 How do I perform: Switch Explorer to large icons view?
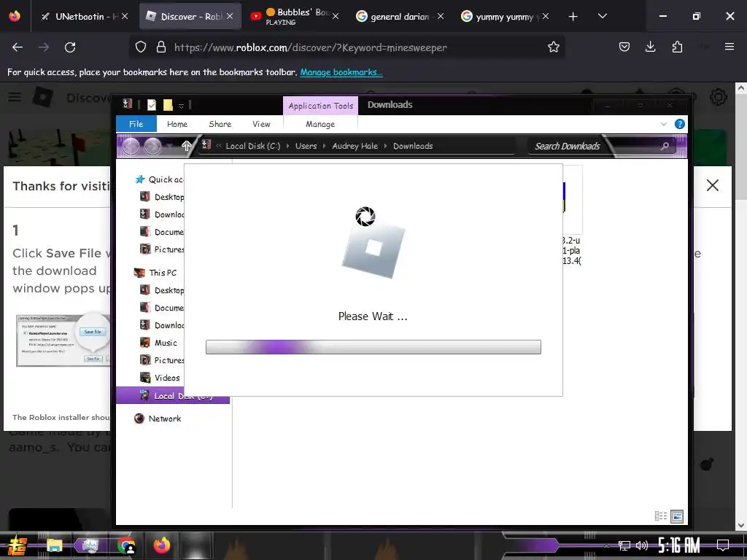coord(676,516)
